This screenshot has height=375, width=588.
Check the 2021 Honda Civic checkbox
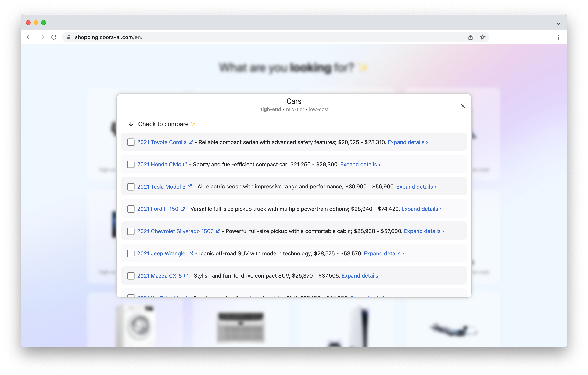tap(131, 164)
